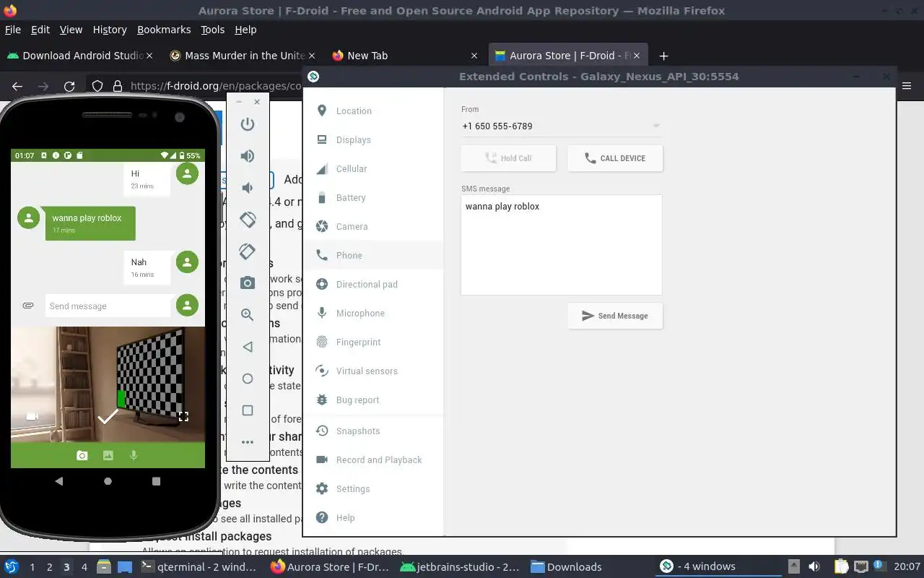Click the emulator power button icon
This screenshot has height=578, width=924.
point(248,124)
